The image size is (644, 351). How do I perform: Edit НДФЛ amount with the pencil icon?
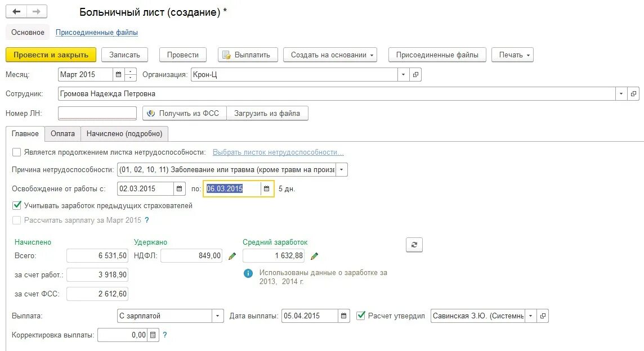[x=232, y=256]
